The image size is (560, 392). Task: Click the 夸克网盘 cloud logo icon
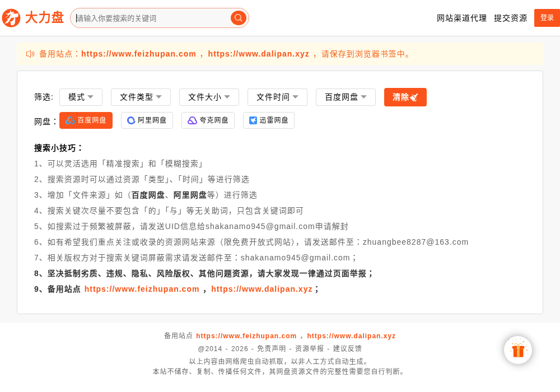click(192, 120)
